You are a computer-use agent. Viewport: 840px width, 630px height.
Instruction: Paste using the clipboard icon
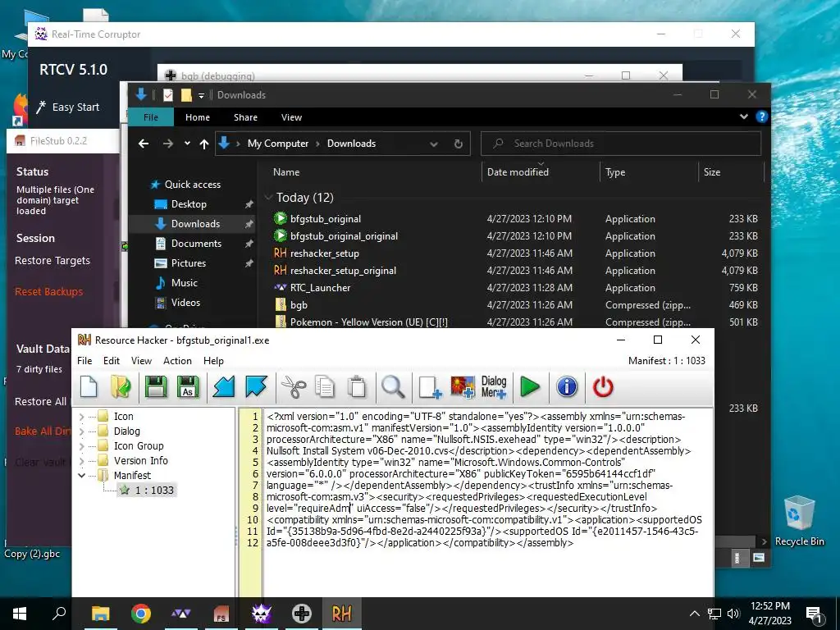pyautogui.click(x=356, y=387)
